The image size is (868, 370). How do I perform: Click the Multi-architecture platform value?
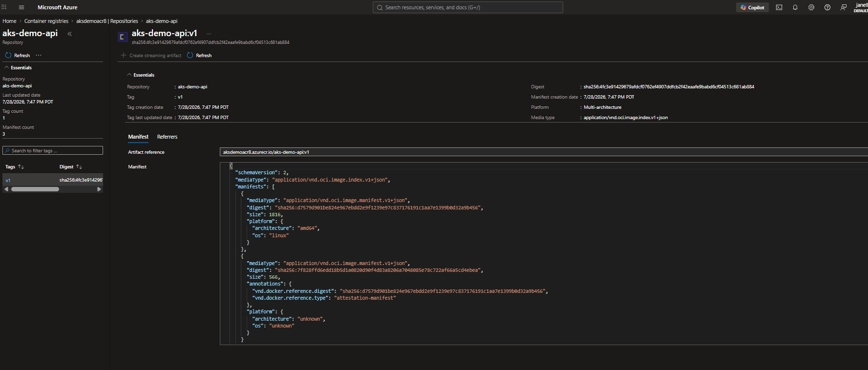602,107
